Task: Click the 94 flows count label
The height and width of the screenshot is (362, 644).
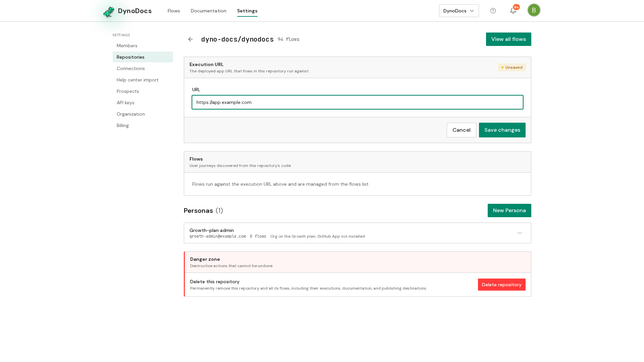Action: coord(288,39)
